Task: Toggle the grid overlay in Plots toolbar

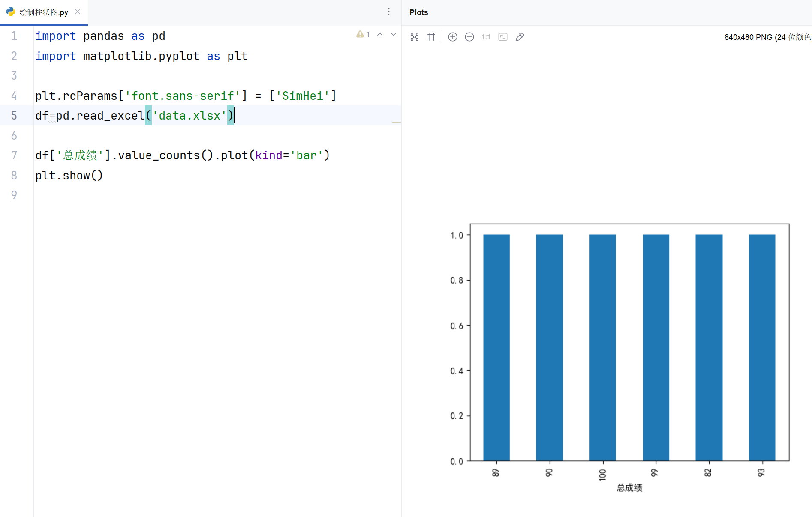Action: coord(431,37)
